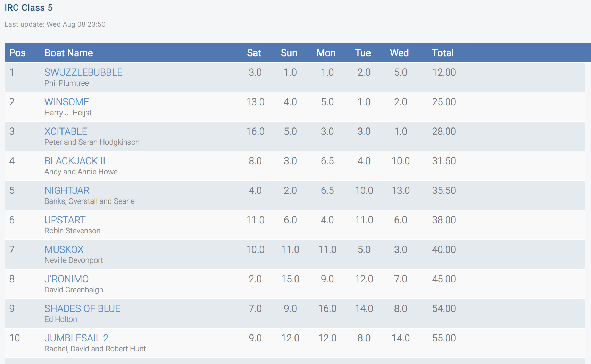This screenshot has width=591, height=364.
Task: Open the SHADES OF BLUE boat link
Action: 82,308
